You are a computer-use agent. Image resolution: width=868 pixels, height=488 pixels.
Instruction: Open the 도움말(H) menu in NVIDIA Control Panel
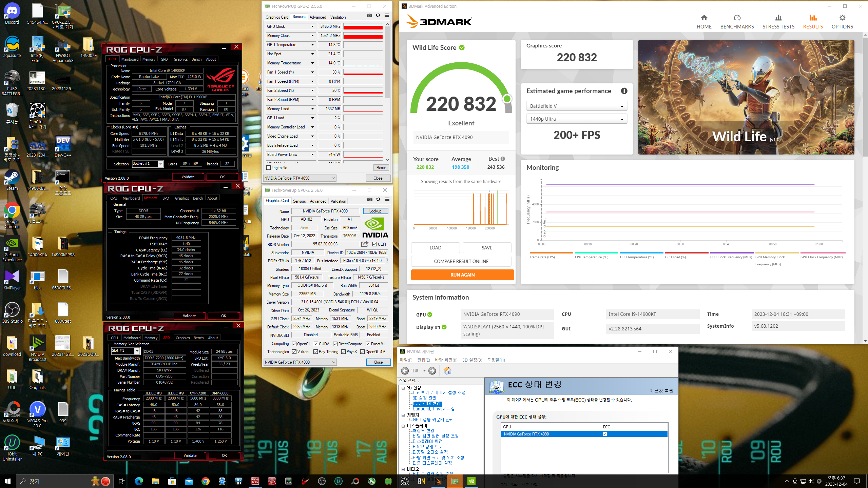[496, 360]
